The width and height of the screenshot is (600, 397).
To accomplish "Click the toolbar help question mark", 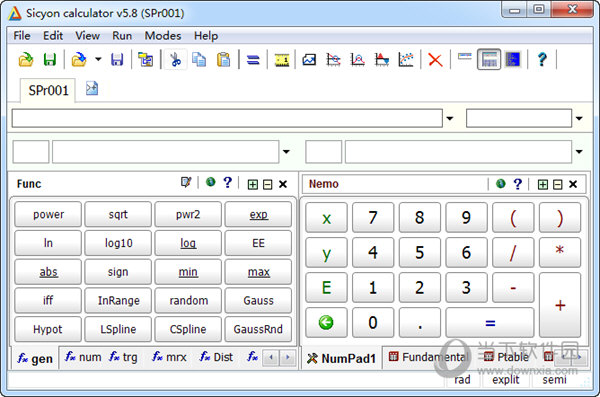I will 542,60.
